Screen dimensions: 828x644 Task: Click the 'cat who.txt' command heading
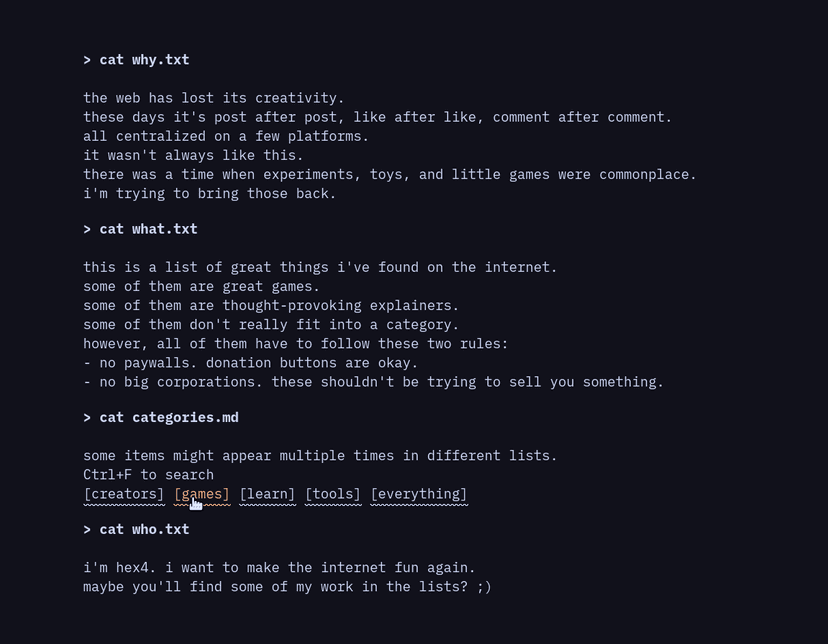pyautogui.click(x=137, y=530)
